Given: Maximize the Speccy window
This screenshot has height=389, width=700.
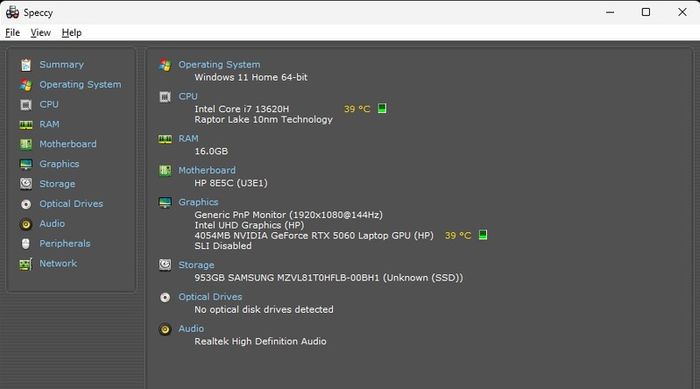Looking at the screenshot, I should [x=646, y=12].
